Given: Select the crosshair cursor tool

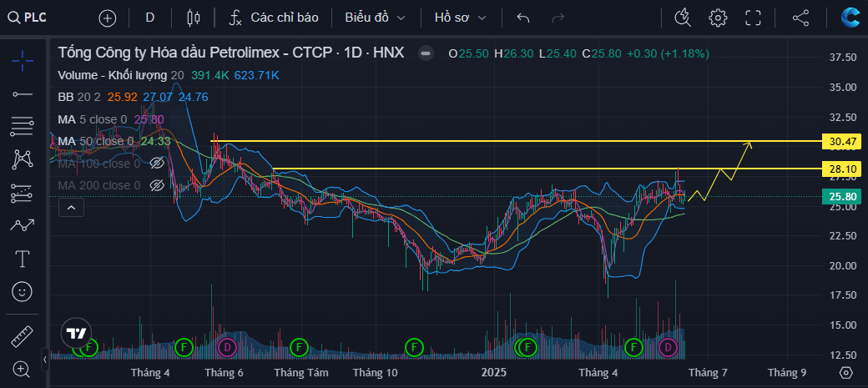Looking at the screenshot, I should click(23, 60).
